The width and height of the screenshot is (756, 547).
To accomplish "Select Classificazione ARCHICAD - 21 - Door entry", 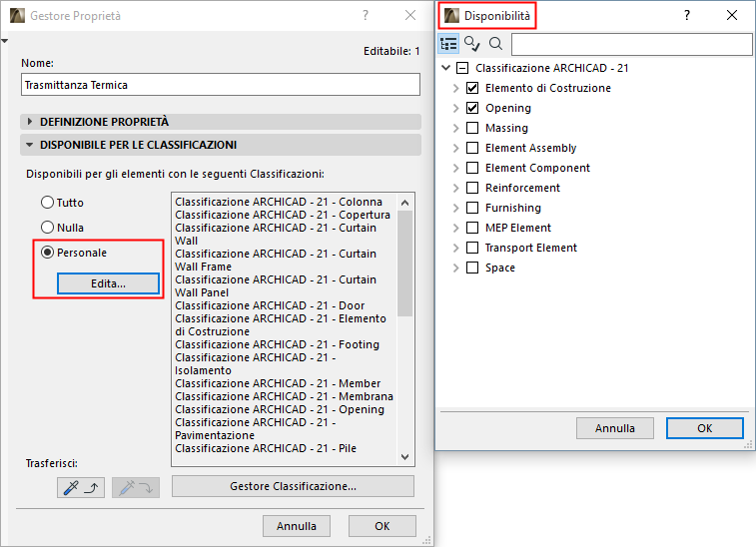I will coord(270,305).
